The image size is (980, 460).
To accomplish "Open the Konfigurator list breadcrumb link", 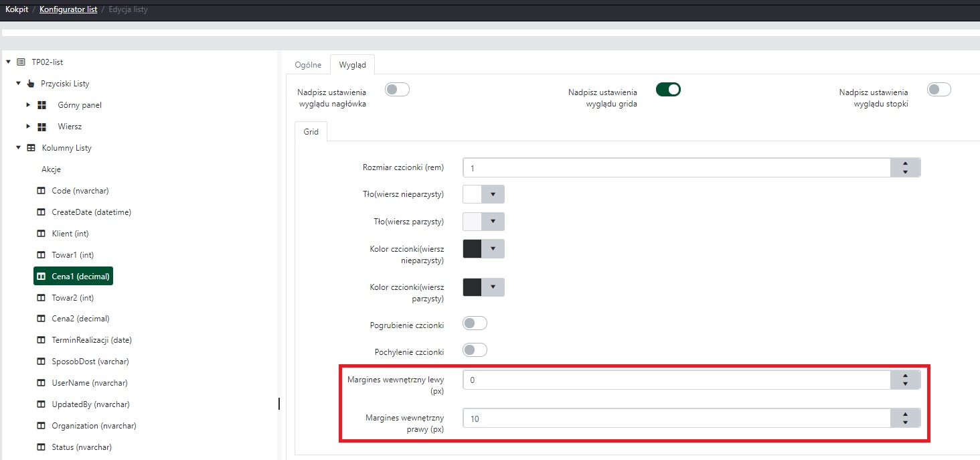I will pos(68,10).
